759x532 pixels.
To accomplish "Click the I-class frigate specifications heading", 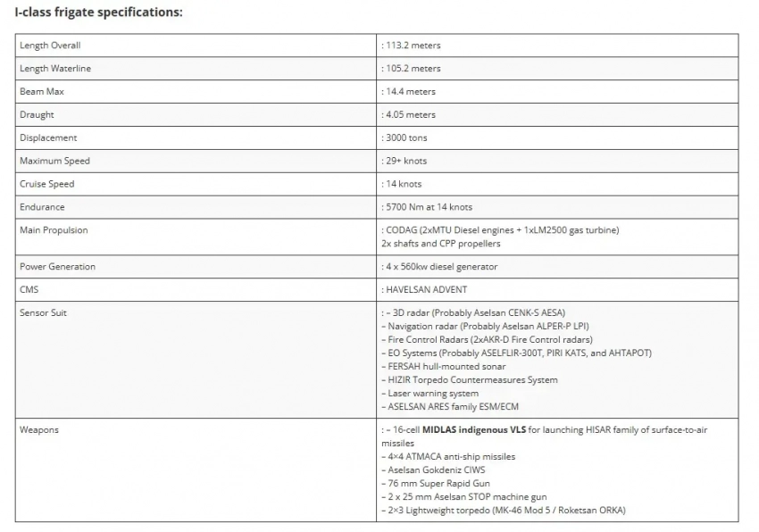I will pyautogui.click(x=99, y=12).
